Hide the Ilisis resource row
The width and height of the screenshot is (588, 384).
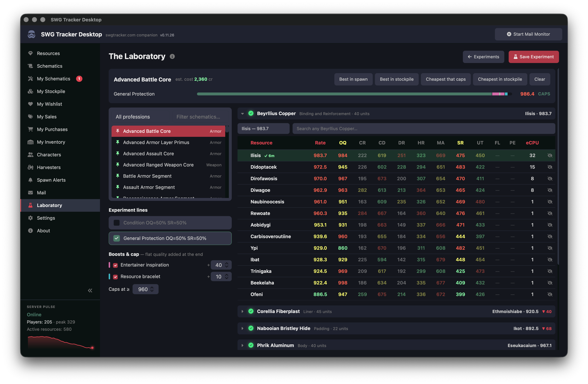[x=550, y=155]
